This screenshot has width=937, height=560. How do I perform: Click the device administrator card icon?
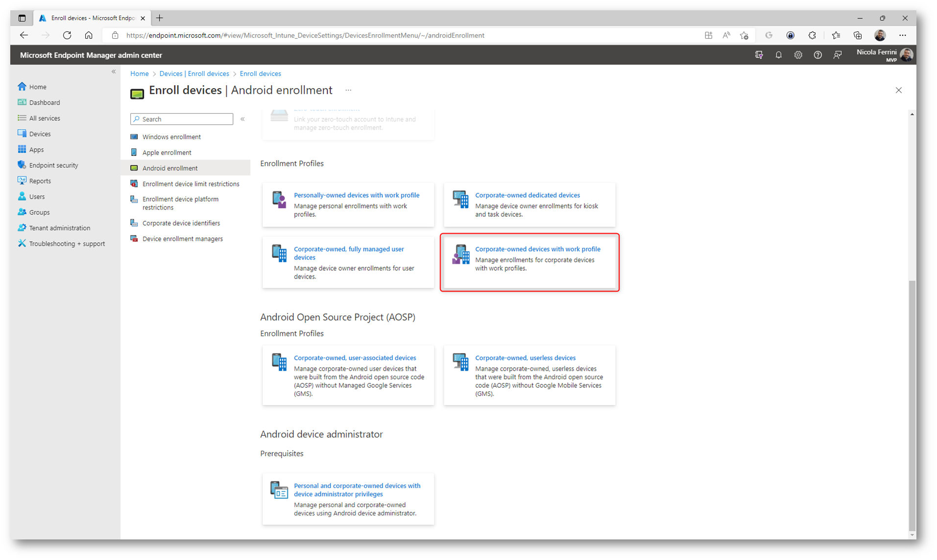[279, 490]
